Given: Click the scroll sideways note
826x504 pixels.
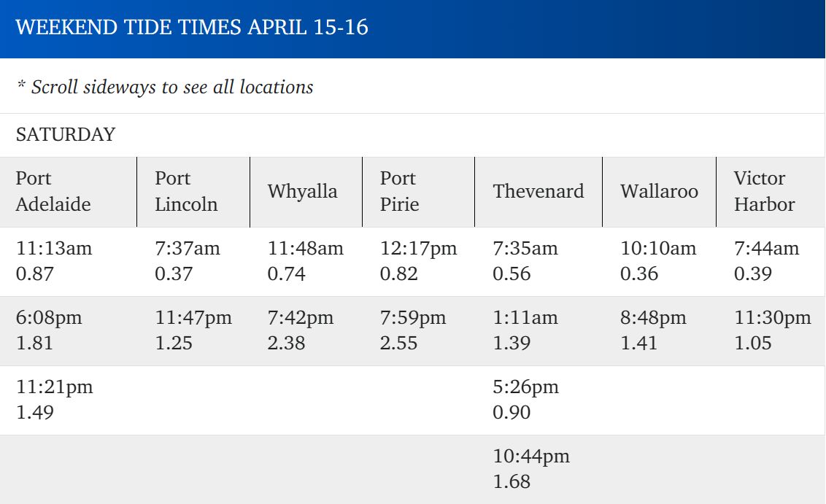Looking at the screenshot, I should 165,87.
